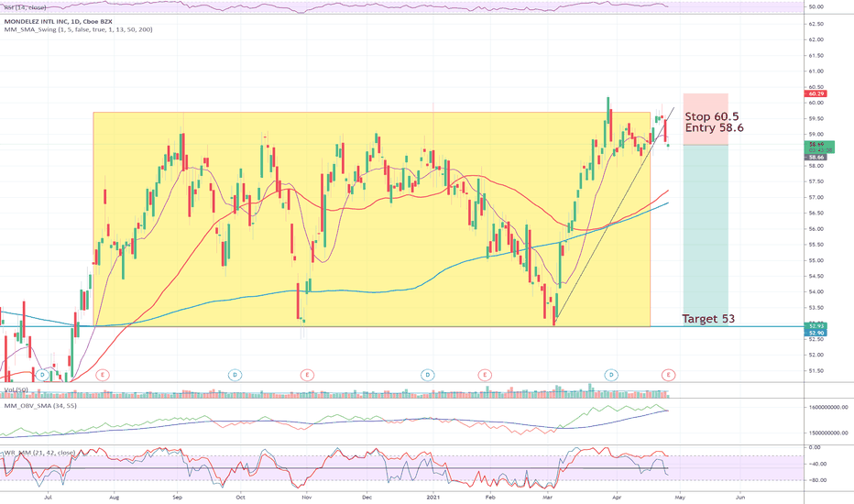Click the Mar label on time axis
854x504 pixels.
(x=547, y=498)
